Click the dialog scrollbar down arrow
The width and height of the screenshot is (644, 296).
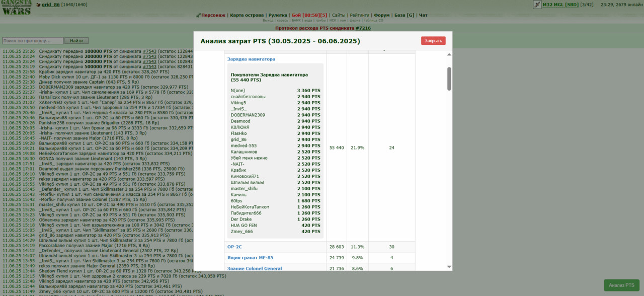click(x=449, y=267)
